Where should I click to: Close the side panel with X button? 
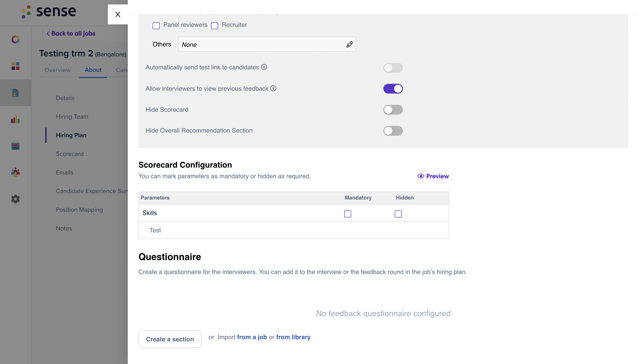(x=118, y=14)
